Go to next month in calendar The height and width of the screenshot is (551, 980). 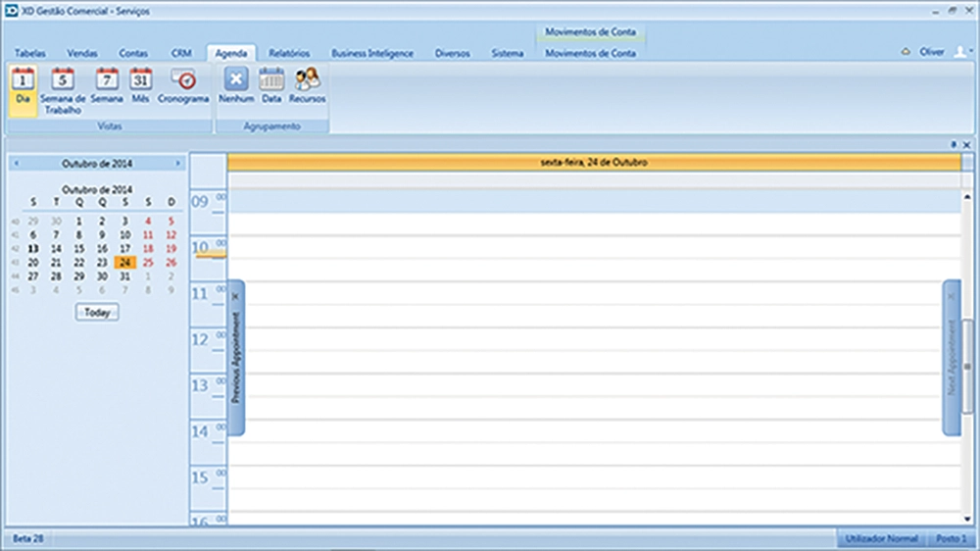pyautogui.click(x=177, y=163)
